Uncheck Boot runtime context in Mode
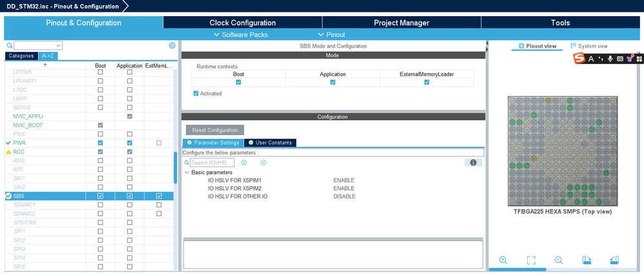Screen dimensions: 644x276 (238, 82)
